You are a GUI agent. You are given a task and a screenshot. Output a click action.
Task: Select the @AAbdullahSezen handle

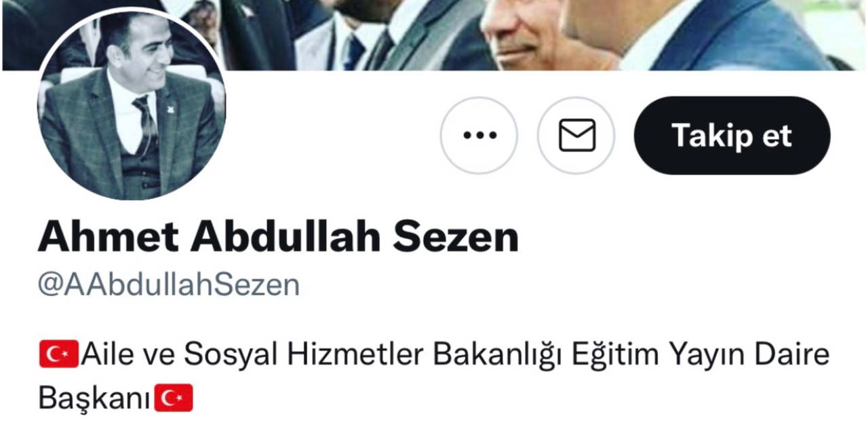coord(169,285)
